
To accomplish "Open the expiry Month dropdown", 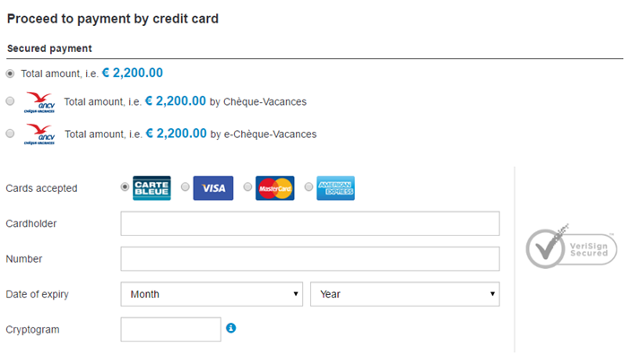I will 212,294.
